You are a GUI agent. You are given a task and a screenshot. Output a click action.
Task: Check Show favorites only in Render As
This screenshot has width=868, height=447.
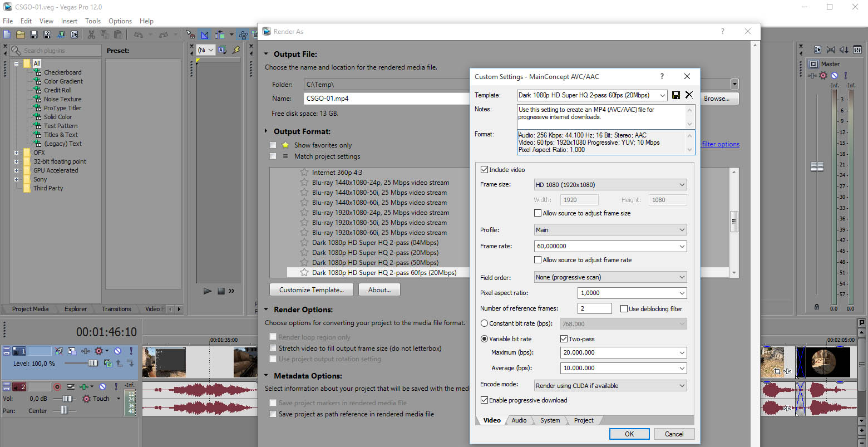[x=273, y=145]
